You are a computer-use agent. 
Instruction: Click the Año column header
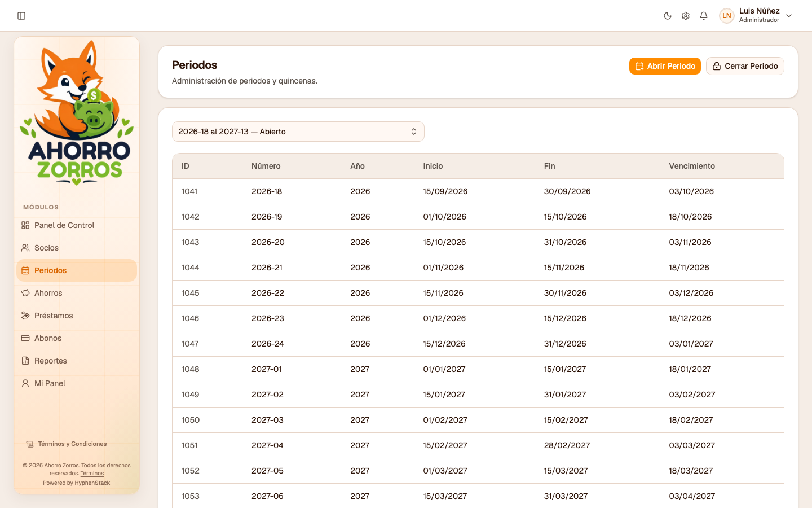pyautogui.click(x=358, y=166)
